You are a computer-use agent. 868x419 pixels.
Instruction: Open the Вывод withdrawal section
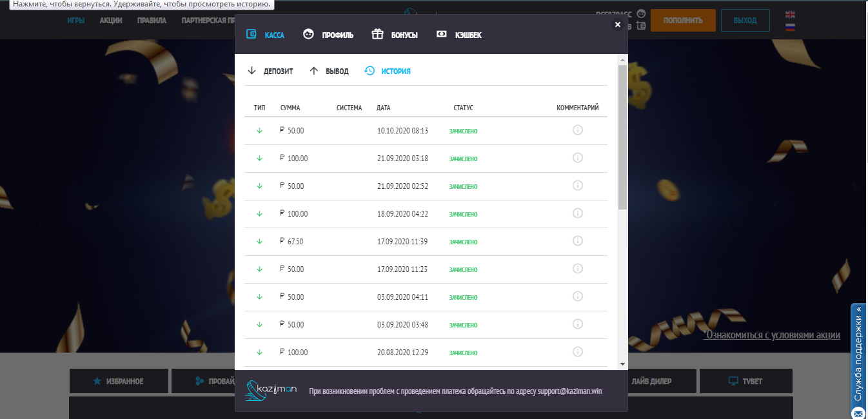click(329, 72)
